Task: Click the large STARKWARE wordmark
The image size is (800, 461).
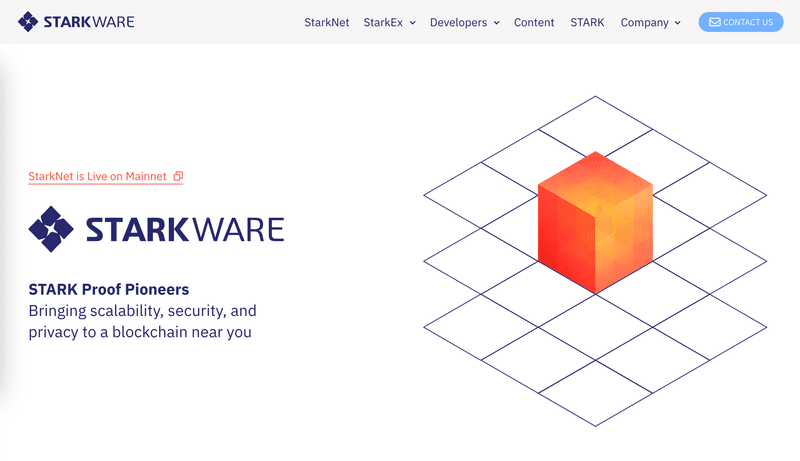Action: tap(185, 229)
